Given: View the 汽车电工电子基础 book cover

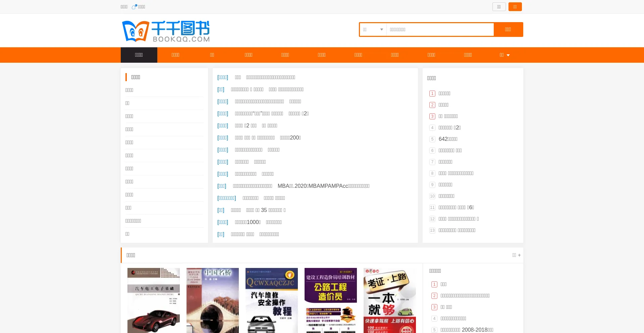Looking at the screenshot, I should 154,300.
